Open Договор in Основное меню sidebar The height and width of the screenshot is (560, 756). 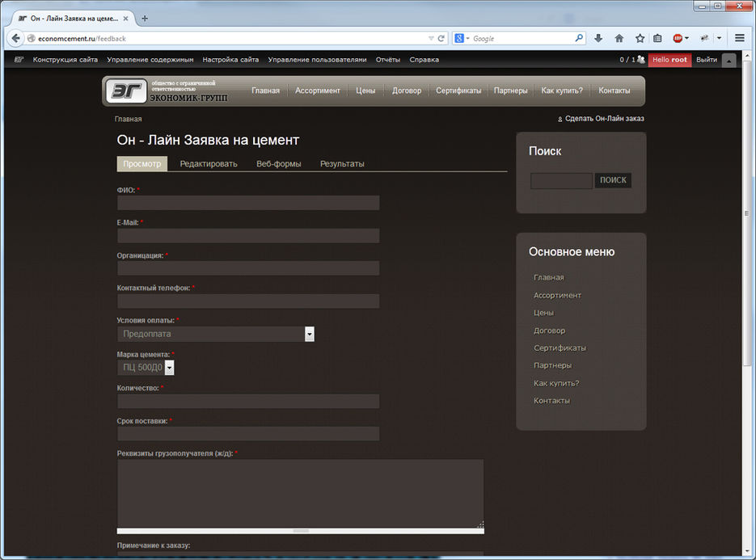tap(549, 331)
